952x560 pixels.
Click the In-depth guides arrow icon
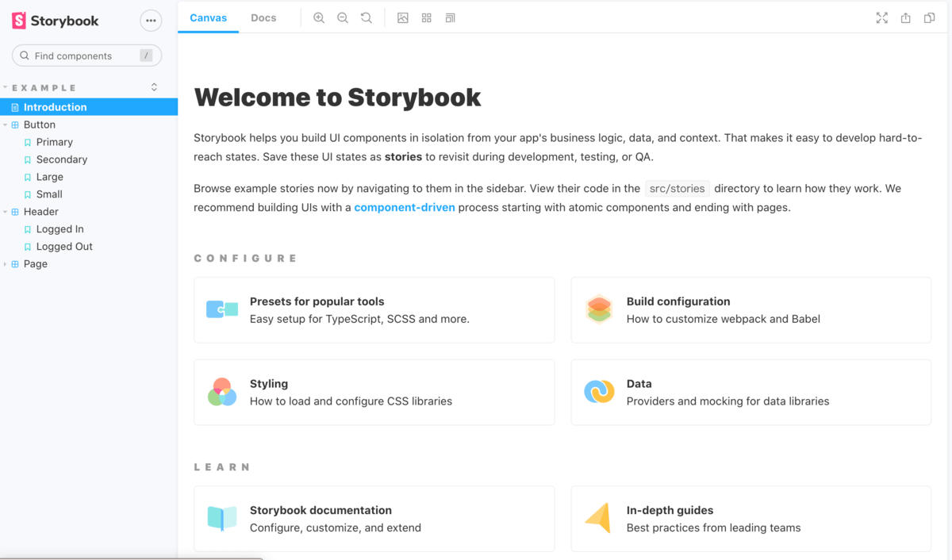click(598, 518)
